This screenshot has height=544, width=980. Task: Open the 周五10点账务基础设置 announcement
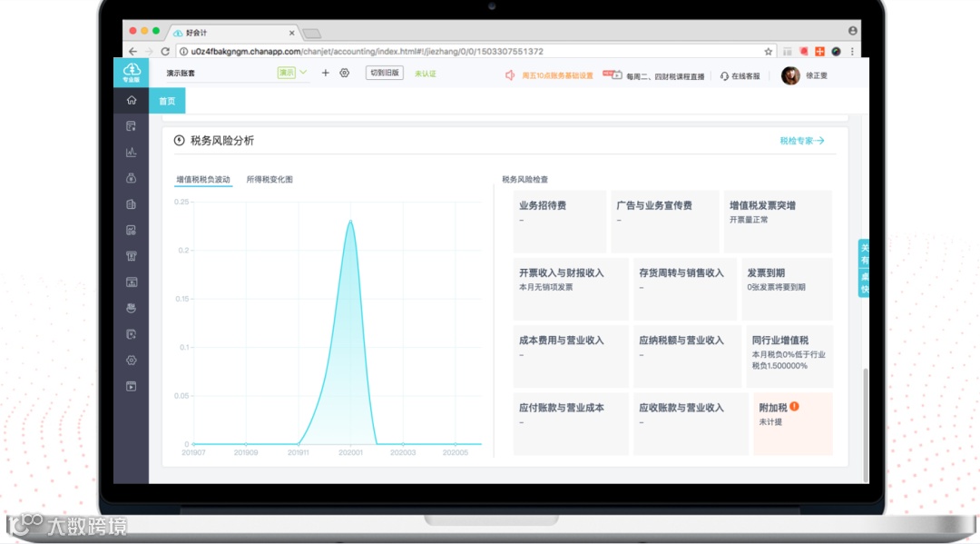point(557,75)
